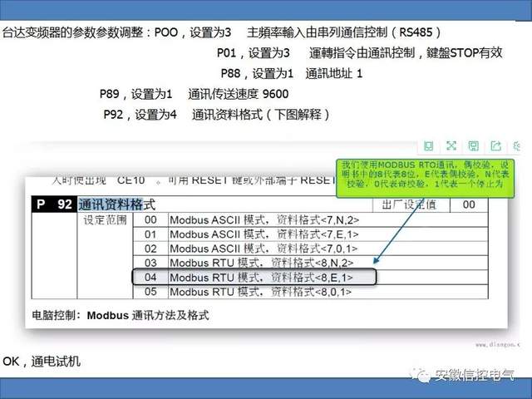Click the factory default value '00' cell
This screenshot has height=399, width=532.
(x=469, y=204)
